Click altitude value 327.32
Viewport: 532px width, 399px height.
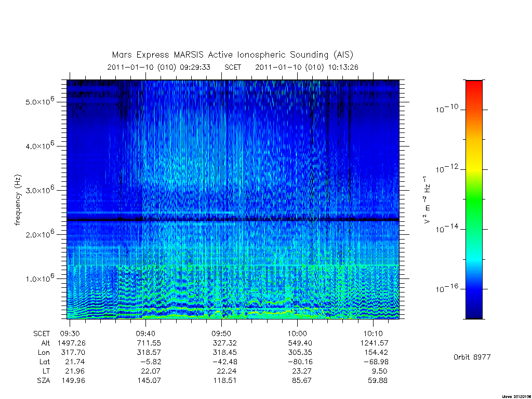coord(224,343)
